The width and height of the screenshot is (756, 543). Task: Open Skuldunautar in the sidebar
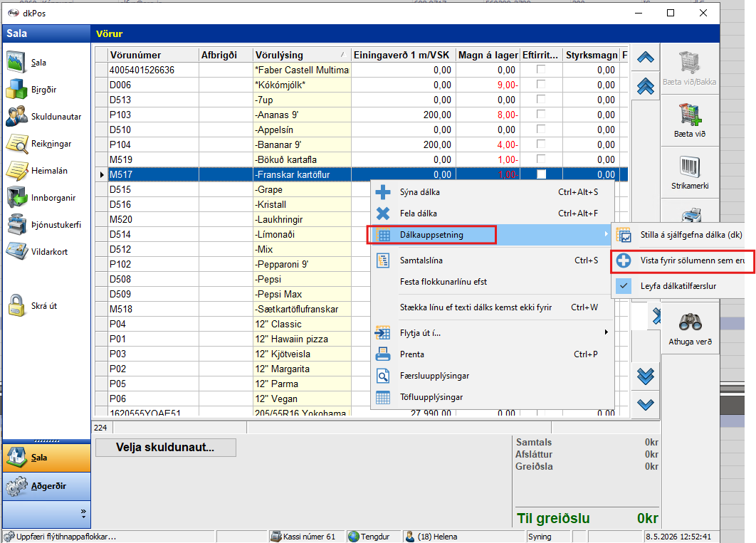43,117
